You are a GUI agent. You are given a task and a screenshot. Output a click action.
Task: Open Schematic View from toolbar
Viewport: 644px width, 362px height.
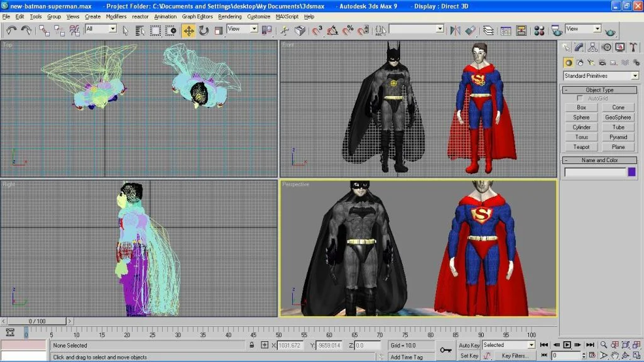click(x=521, y=30)
